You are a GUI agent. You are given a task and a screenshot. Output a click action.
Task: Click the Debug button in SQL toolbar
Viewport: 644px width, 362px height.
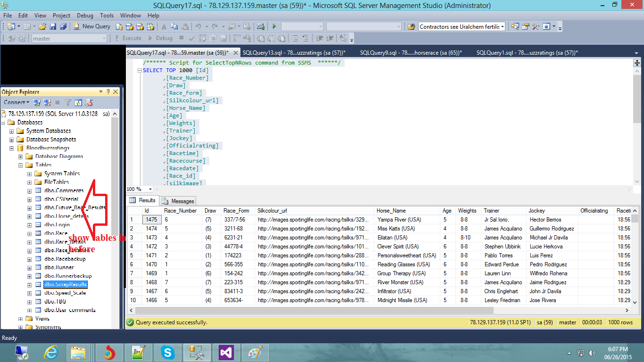click(x=161, y=38)
